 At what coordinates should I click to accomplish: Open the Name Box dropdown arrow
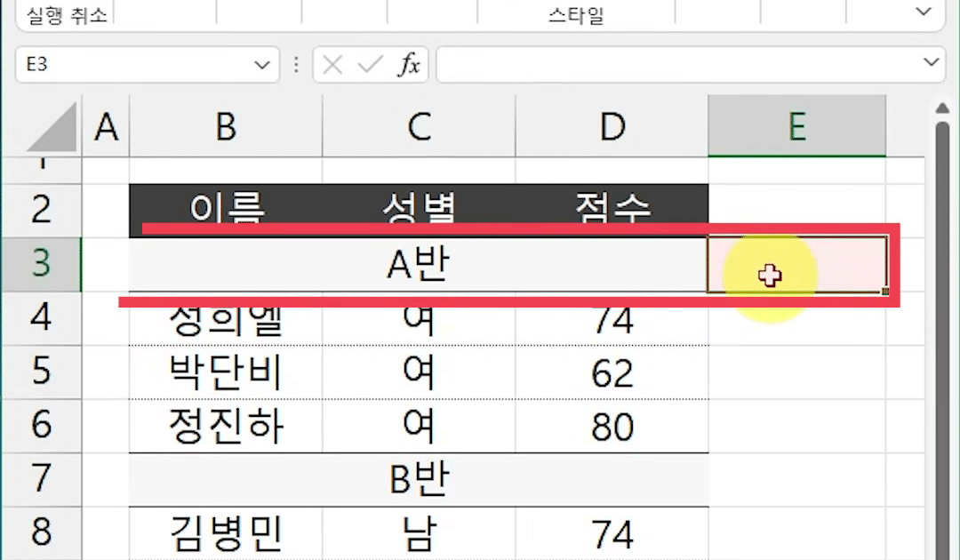point(262,65)
